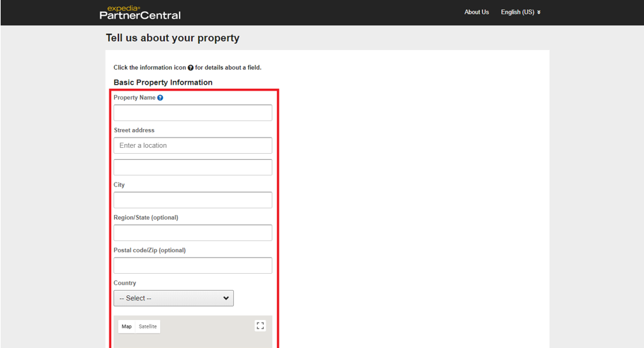Viewport: 644px width, 348px height.
Task: Click the 'Enter a location' street address field
Action: pos(193,145)
